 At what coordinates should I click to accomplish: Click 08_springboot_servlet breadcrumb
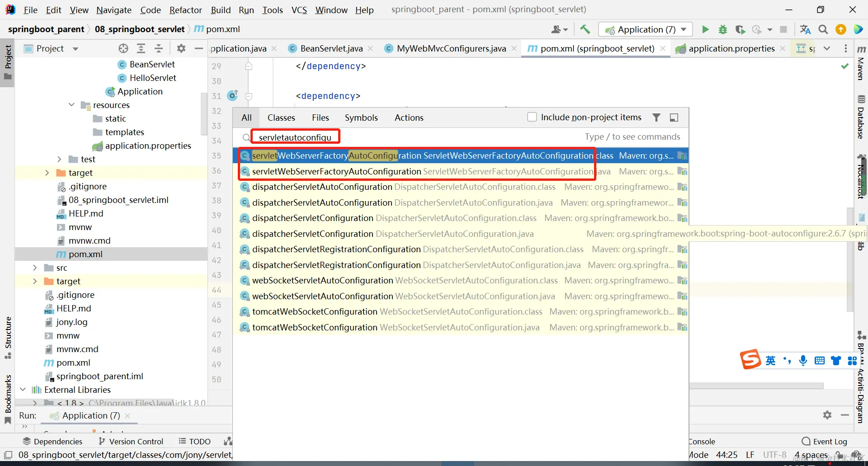click(139, 29)
